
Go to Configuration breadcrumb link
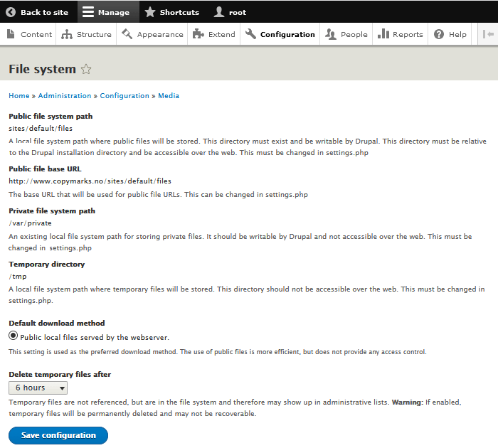124,96
